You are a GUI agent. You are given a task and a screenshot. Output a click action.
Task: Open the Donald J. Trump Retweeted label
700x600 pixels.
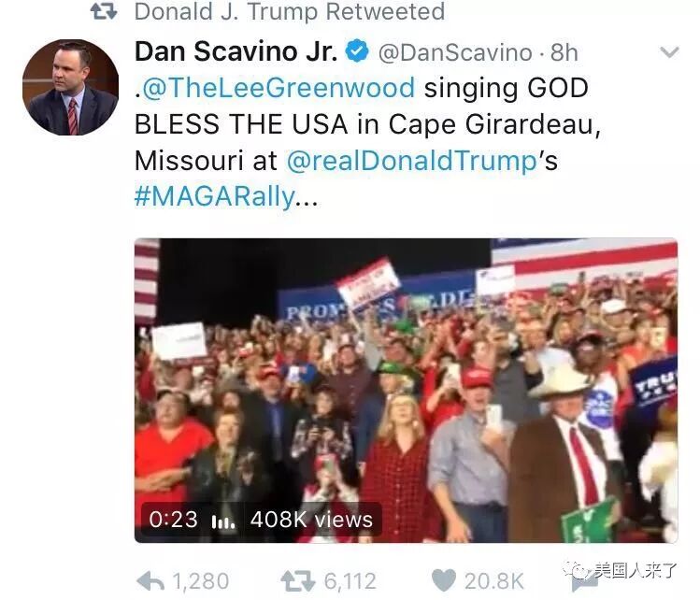[x=290, y=11]
